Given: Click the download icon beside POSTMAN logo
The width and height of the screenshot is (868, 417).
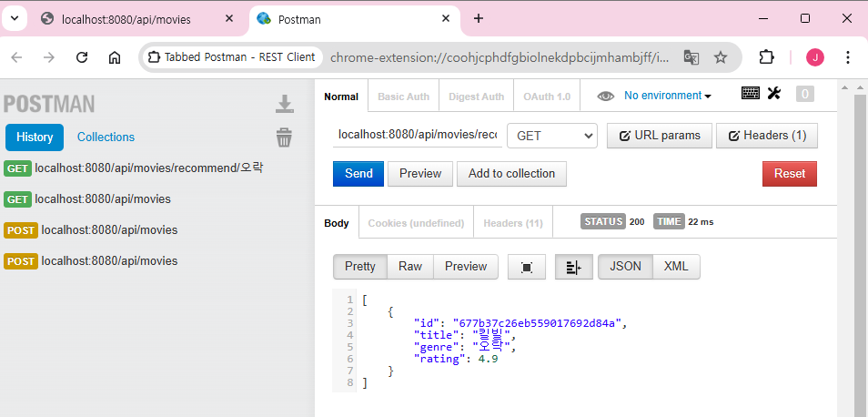Looking at the screenshot, I should click(285, 104).
